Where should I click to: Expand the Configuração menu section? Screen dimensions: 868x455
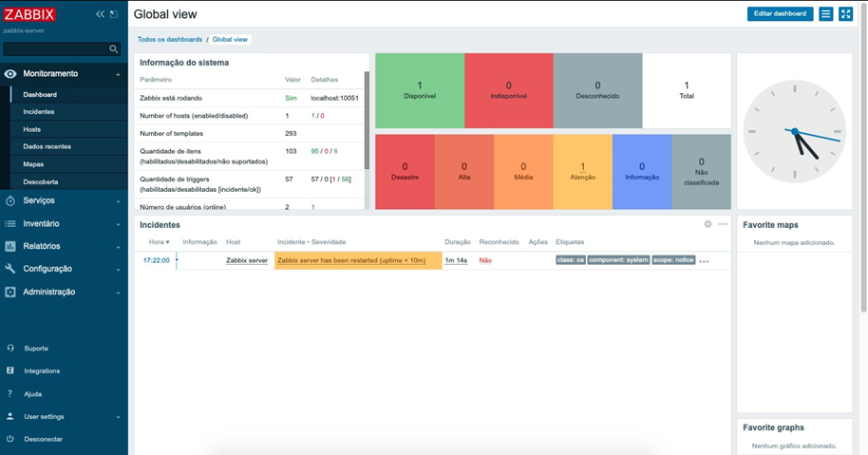pyautogui.click(x=118, y=270)
